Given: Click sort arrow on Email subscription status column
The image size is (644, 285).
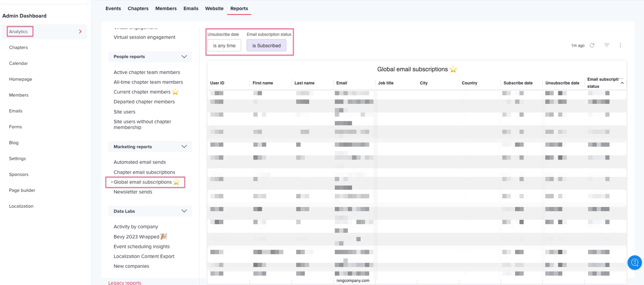Looking at the screenshot, I should [x=622, y=83].
